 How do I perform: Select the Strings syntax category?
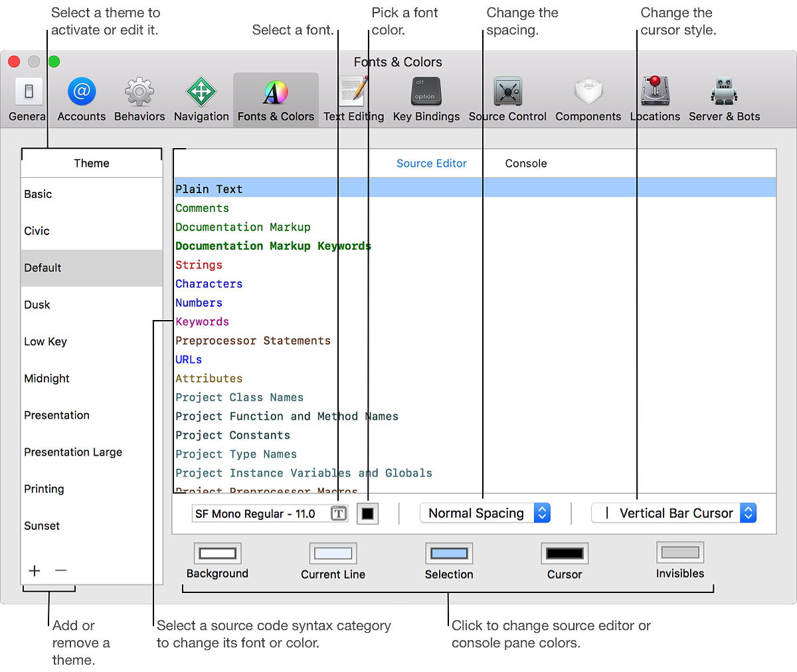[475, 265]
